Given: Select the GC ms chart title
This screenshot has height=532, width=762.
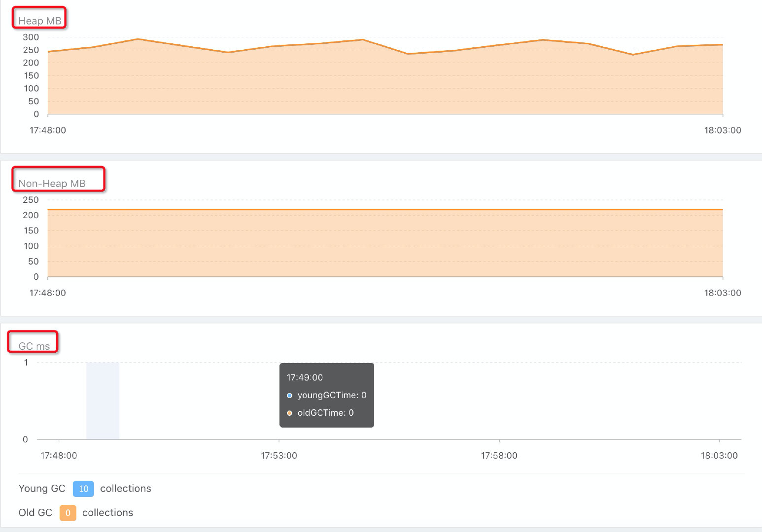Looking at the screenshot, I should [x=34, y=346].
